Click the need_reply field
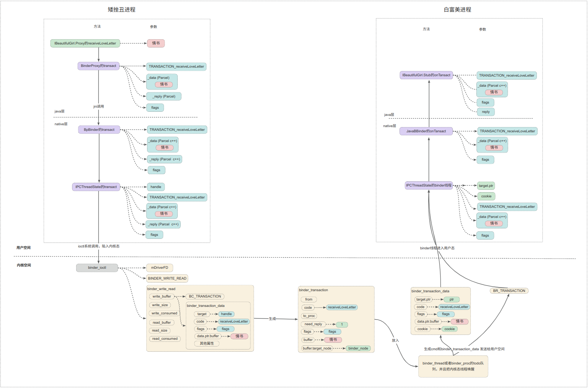 tap(313, 324)
